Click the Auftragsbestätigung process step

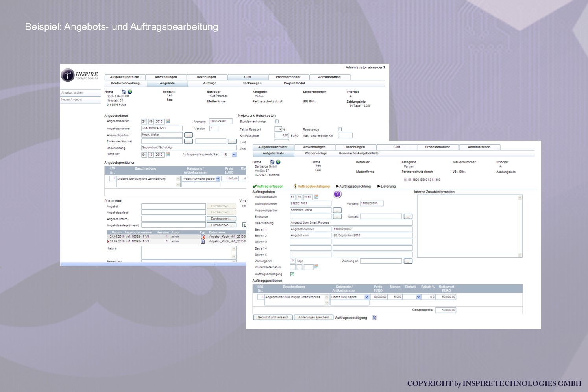click(312, 187)
